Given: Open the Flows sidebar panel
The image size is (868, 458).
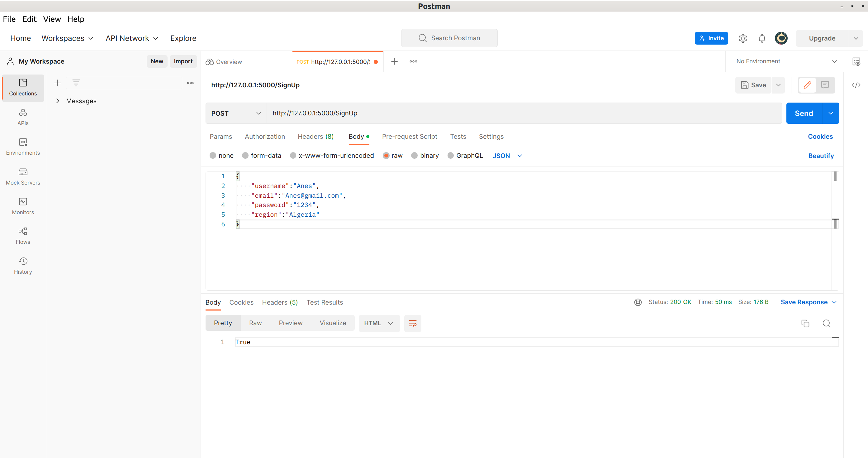Looking at the screenshot, I should coord(23,236).
